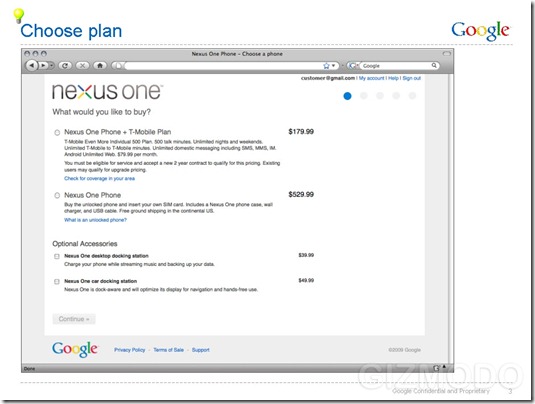The height and width of the screenshot is (404, 535).
Task: Open the My account link
Action: (371, 78)
